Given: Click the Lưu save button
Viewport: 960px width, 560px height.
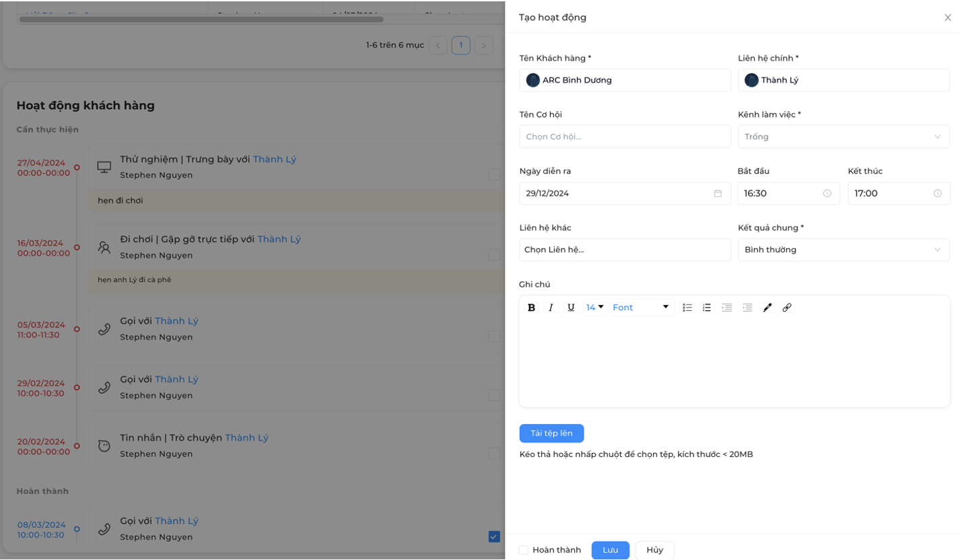Looking at the screenshot, I should pyautogui.click(x=611, y=550).
